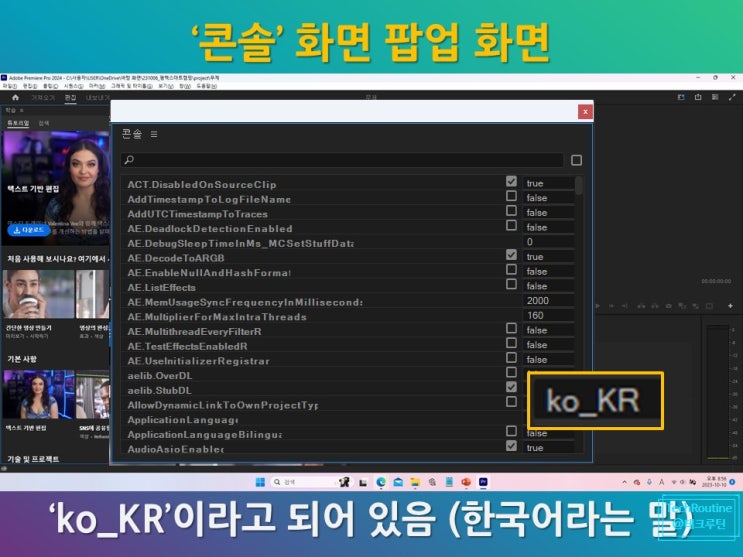This screenshot has height=557, width=743.
Task: Toggle aelib.OverDL checkbox
Action: coord(511,372)
